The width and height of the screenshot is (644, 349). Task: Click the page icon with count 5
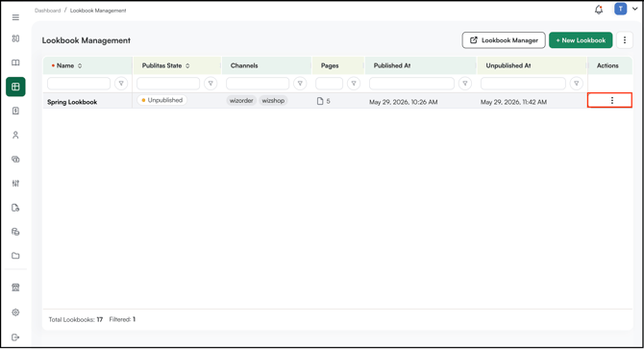[x=324, y=101]
